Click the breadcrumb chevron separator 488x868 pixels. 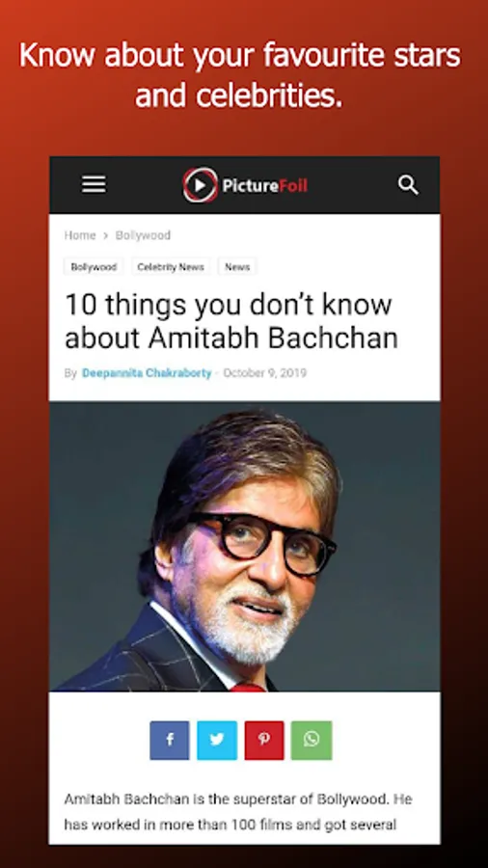tap(105, 236)
